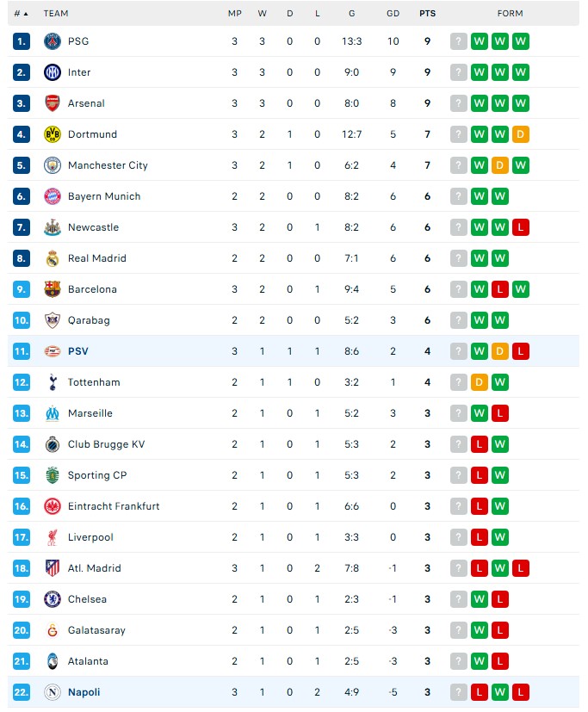Open the highlighted PSV team link

click(77, 351)
